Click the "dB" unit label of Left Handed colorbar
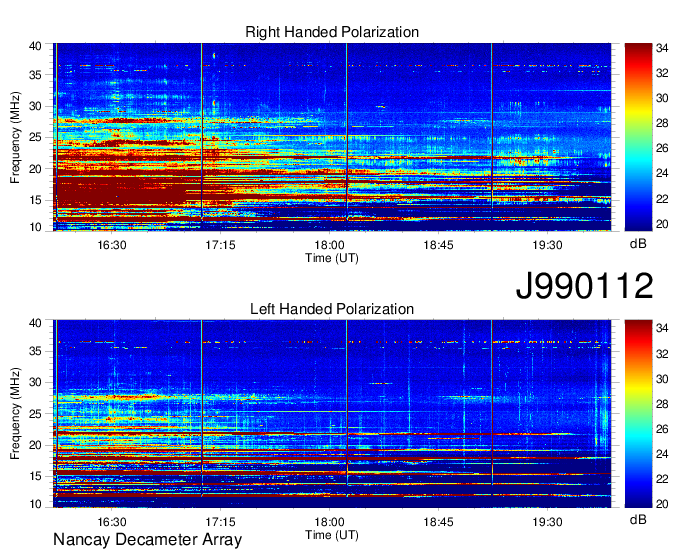The height and width of the screenshot is (552, 680). point(638,519)
